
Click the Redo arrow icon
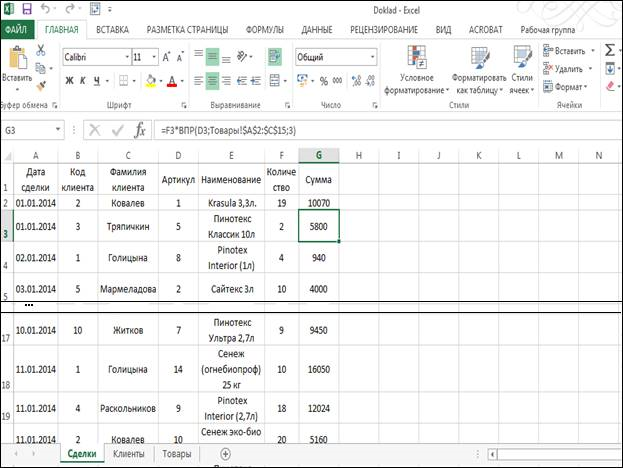coord(70,9)
